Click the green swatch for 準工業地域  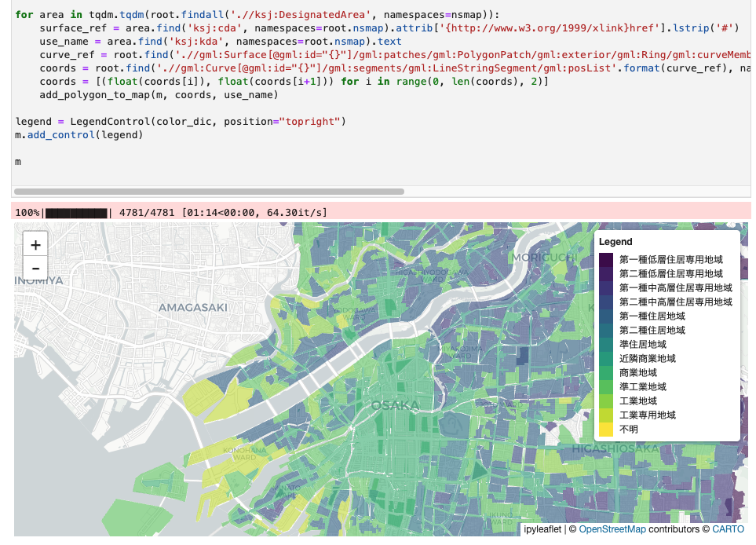click(x=605, y=386)
